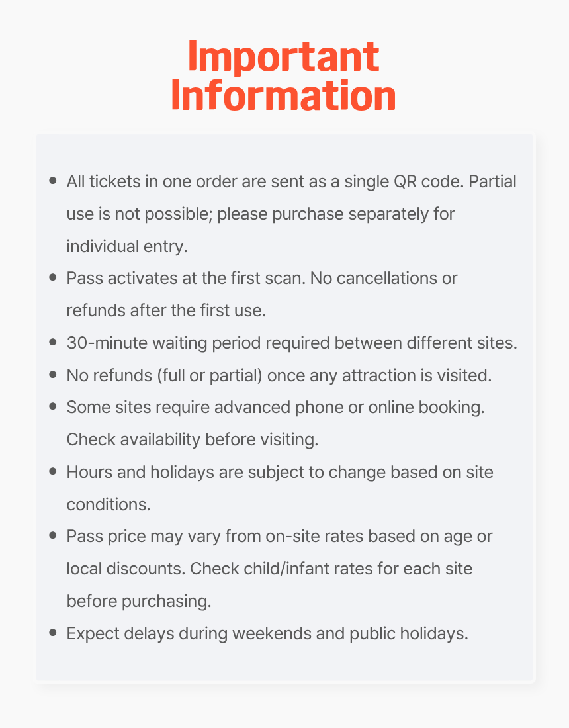Screen dimensions: 569x728
Task: Select the "Hours and holidays are subject" line
Action: point(280,471)
